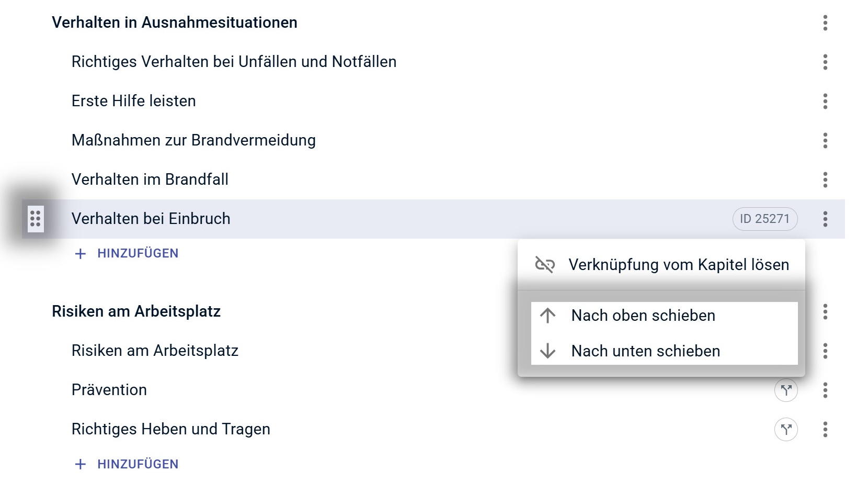Click the unlink icon beside Verknüpfung vom Kapitel lösen
Image resolution: width=868 pixels, height=482 pixels.
pyautogui.click(x=547, y=265)
